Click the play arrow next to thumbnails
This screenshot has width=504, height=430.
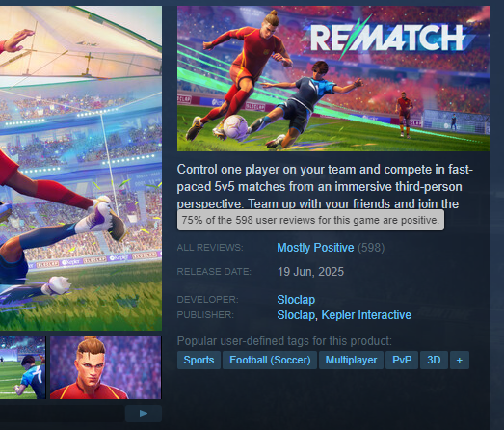coord(144,414)
